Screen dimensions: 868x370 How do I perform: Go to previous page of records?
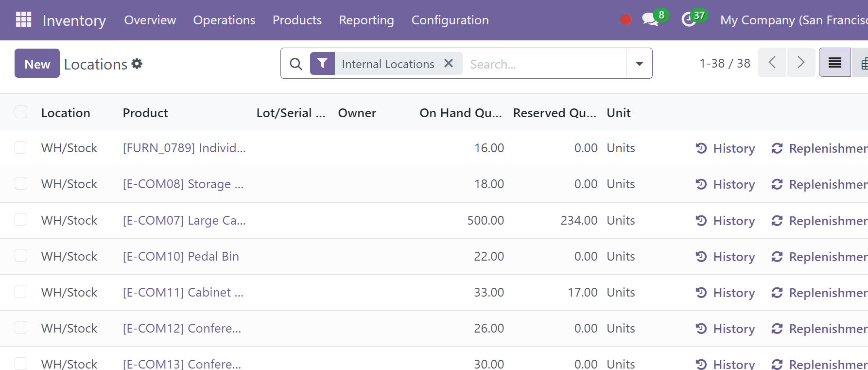(x=772, y=62)
